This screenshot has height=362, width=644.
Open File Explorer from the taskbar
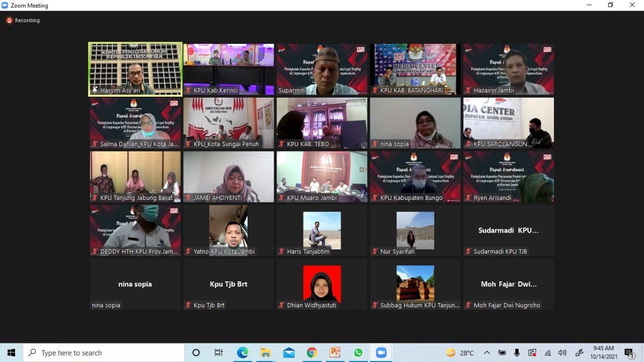click(x=266, y=353)
